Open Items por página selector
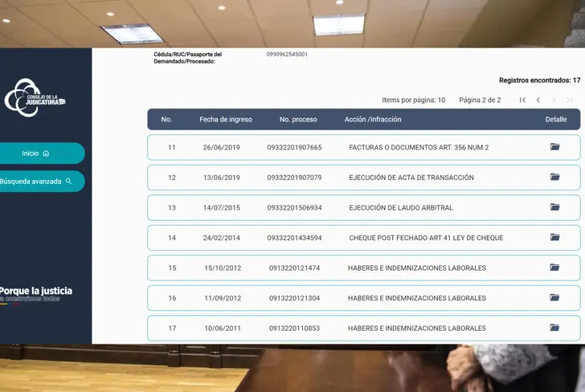 [413, 100]
